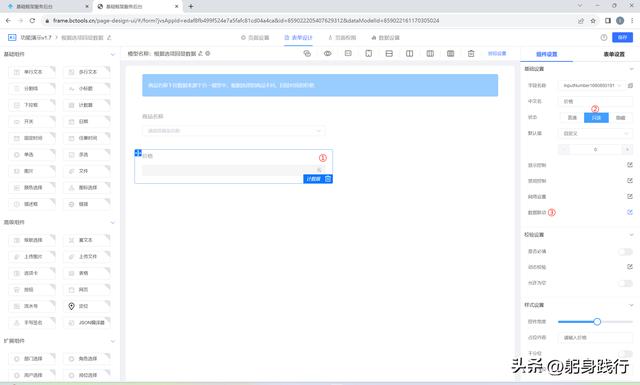640x385 pixels.
Task: Click the 中文名 Chinese name input field
Action: click(596, 101)
